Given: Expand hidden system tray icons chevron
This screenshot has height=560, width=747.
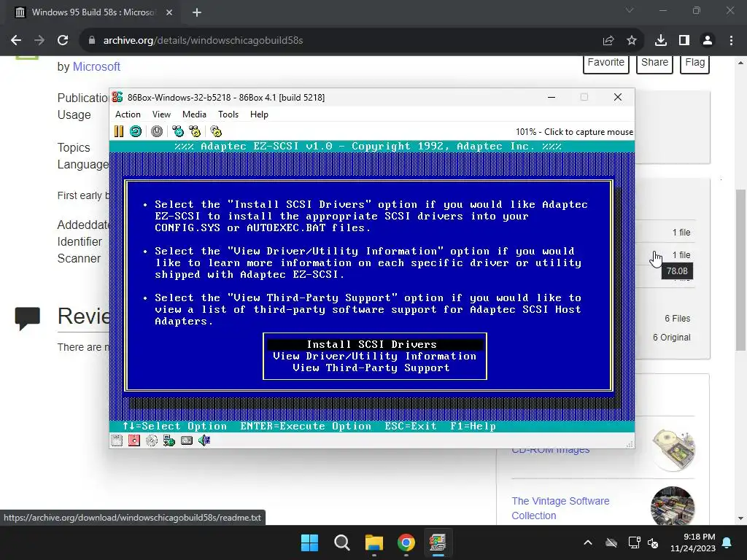Looking at the screenshot, I should [588, 542].
